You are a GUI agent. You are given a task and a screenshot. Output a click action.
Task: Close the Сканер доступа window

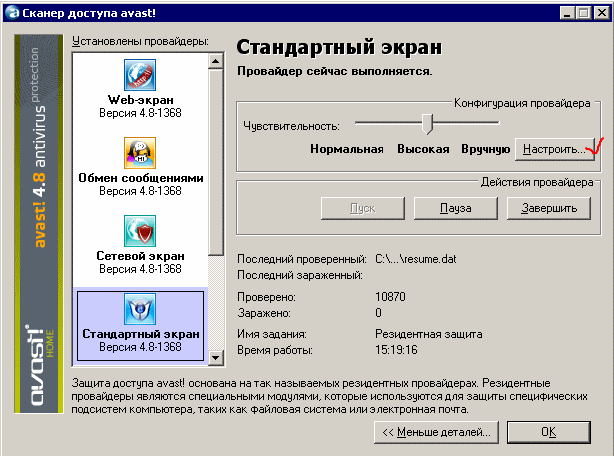[x=601, y=13]
